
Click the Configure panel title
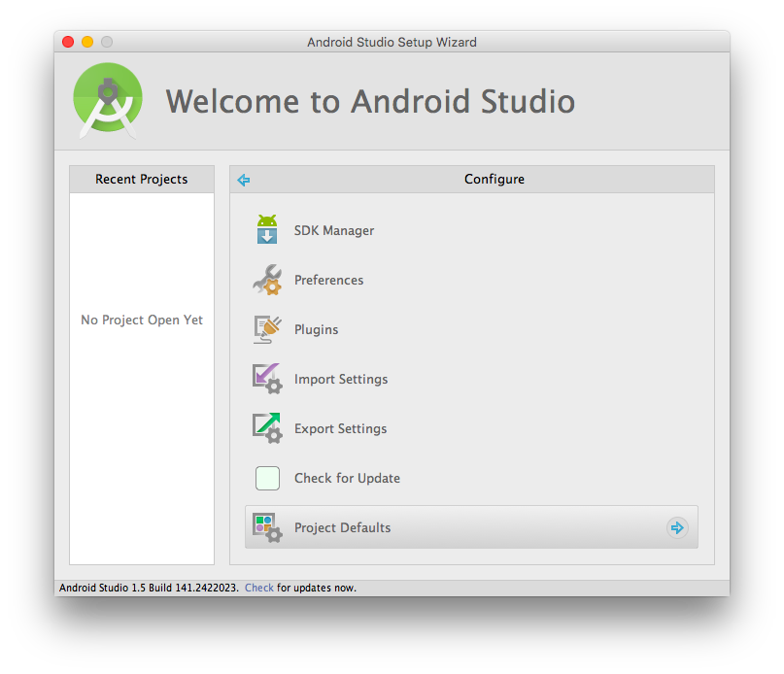pyautogui.click(x=494, y=179)
